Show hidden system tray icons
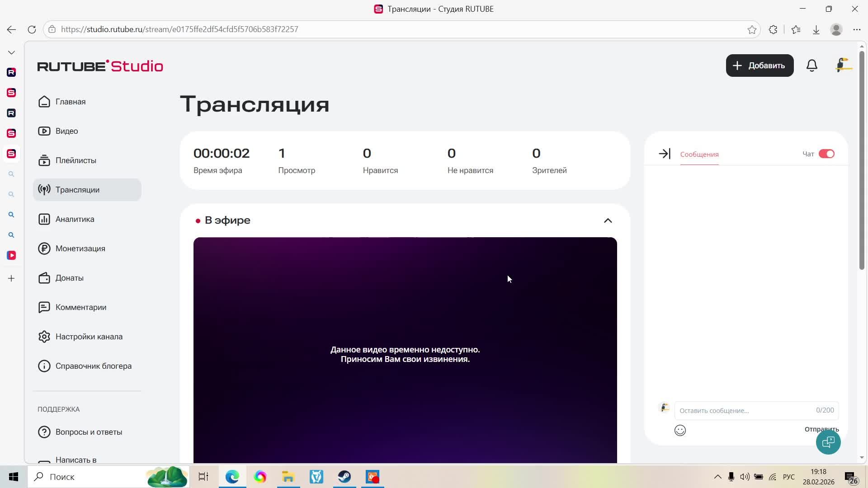868x488 pixels. click(x=717, y=477)
